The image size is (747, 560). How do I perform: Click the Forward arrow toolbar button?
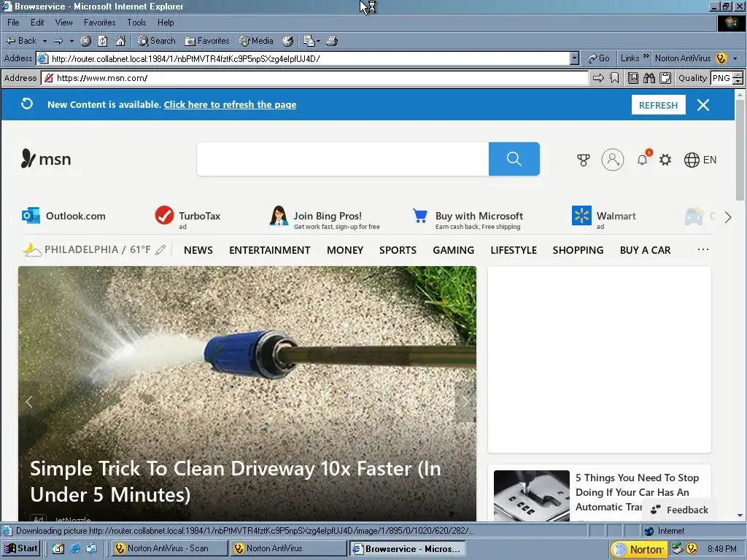(x=58, y=41)
